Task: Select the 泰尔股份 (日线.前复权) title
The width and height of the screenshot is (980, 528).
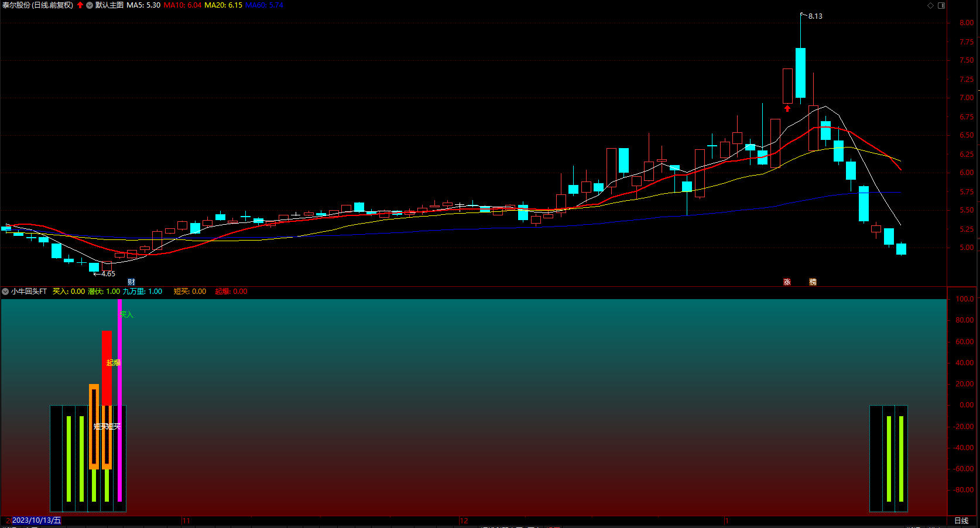Action: [x=37, y=5]
